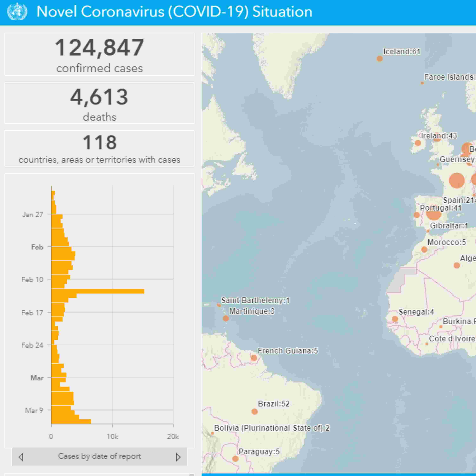
Task: Click the Portugal:41 case marker
Action: [417, 215]
